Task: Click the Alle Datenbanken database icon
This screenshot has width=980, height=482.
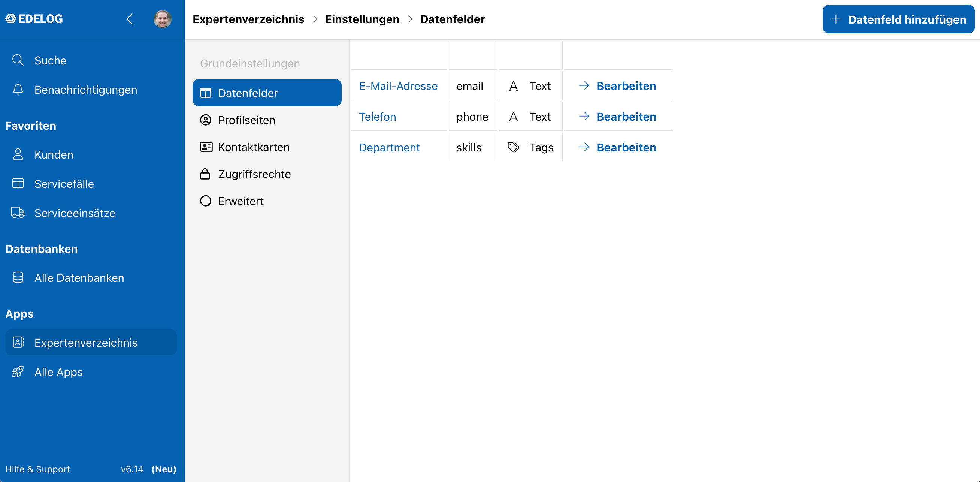Action: (x=18, y=278)
